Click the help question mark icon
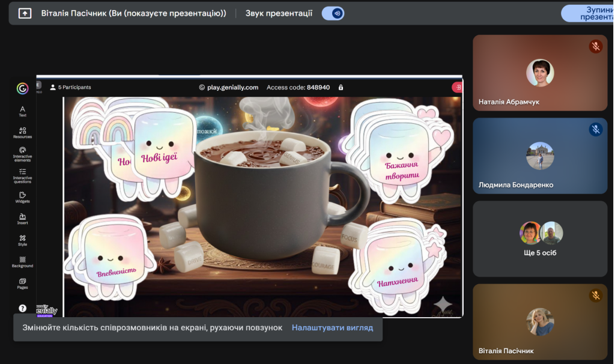The width and height of the screenshot is (615, 364). 22,308
